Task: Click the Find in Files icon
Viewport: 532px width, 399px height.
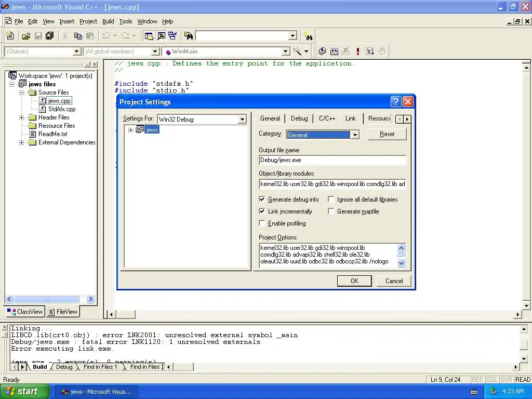Action: click(x=188, y=36)
